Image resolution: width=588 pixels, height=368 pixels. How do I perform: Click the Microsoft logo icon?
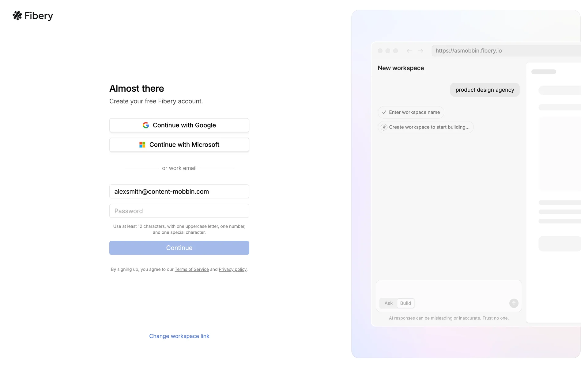(x=142, y=145)
